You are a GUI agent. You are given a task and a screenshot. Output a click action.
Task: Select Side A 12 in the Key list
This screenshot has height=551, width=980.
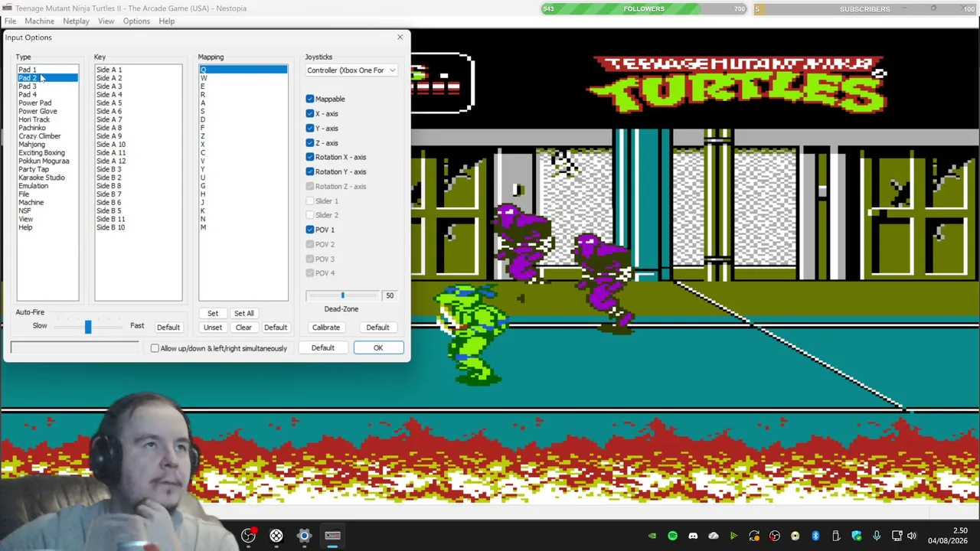pos(139,161)
